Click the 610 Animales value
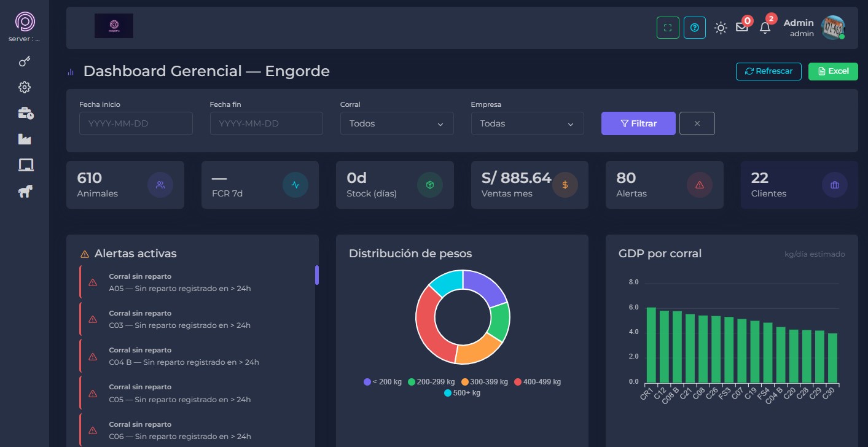Viewport: 868px width, 447px height. coord(90,178)
